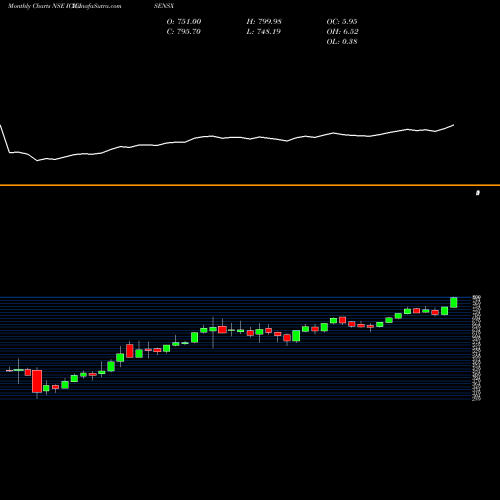
Task: Click the high value 'H: 799.98'
Action: (x=264, y=22)
